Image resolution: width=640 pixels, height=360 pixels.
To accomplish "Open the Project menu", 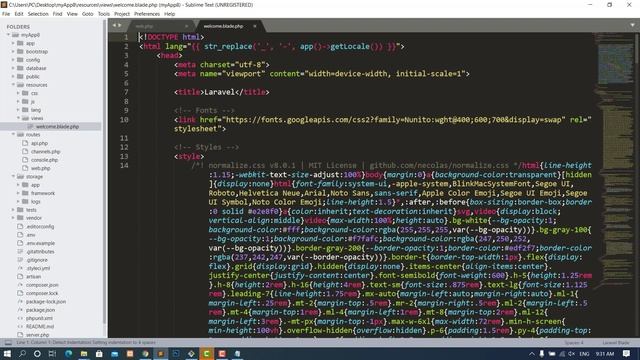I will pyautogui.click(x=122, y=14).
